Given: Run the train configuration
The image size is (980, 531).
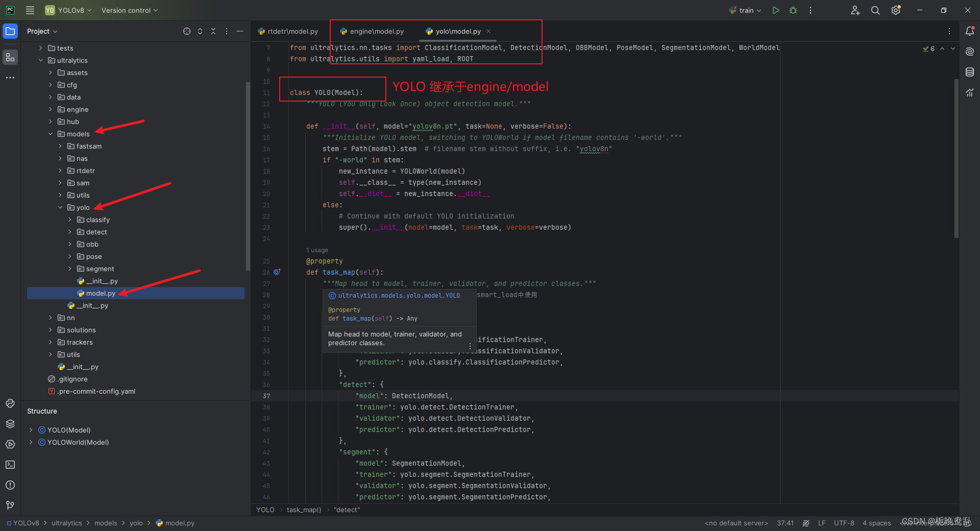Looking at the screenshot, I should tap(776, 10).
